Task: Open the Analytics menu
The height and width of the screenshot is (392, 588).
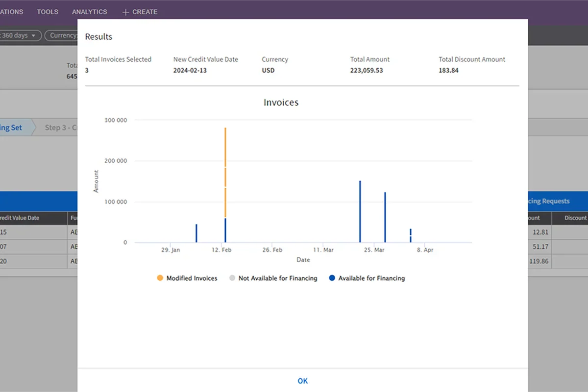Action: point(90,12)
